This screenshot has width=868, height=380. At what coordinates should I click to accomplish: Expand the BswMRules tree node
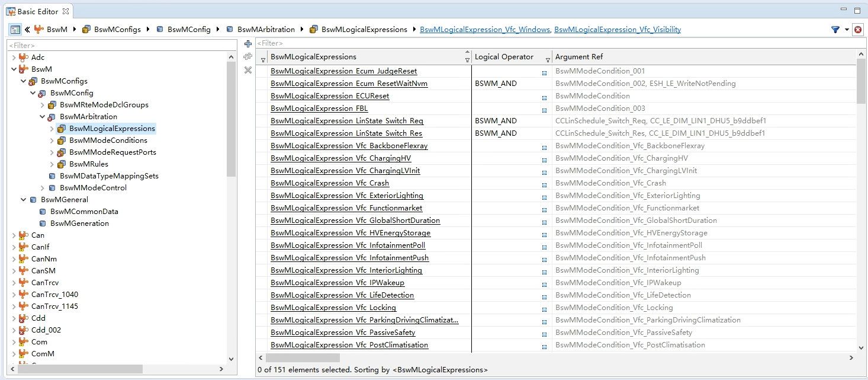(x=52, y=164)
